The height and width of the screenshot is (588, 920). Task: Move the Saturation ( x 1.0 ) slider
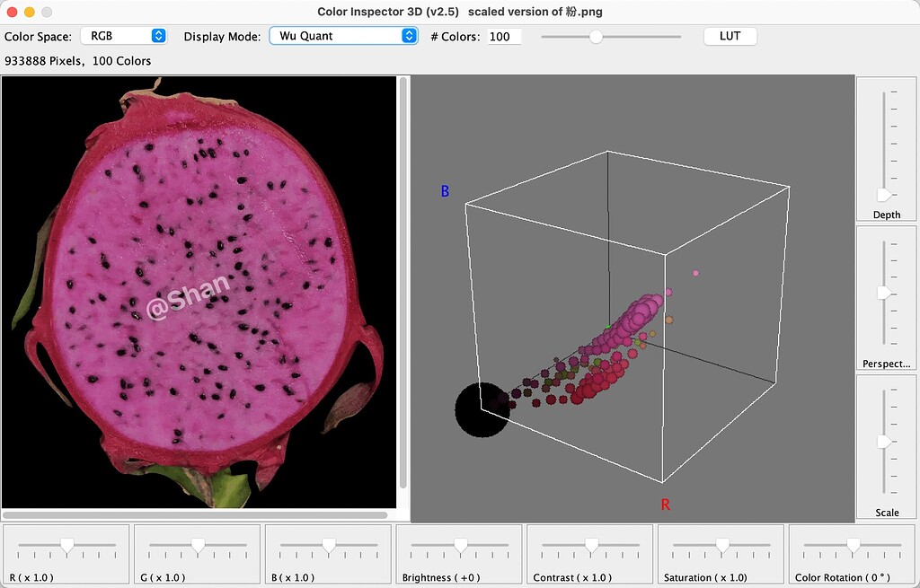(x=721, y=543)
